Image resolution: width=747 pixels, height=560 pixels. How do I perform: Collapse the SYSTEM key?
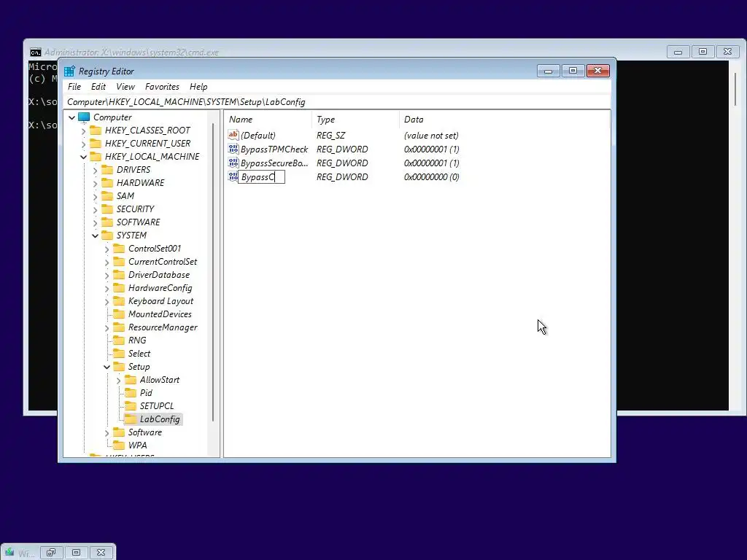(96, 236)
